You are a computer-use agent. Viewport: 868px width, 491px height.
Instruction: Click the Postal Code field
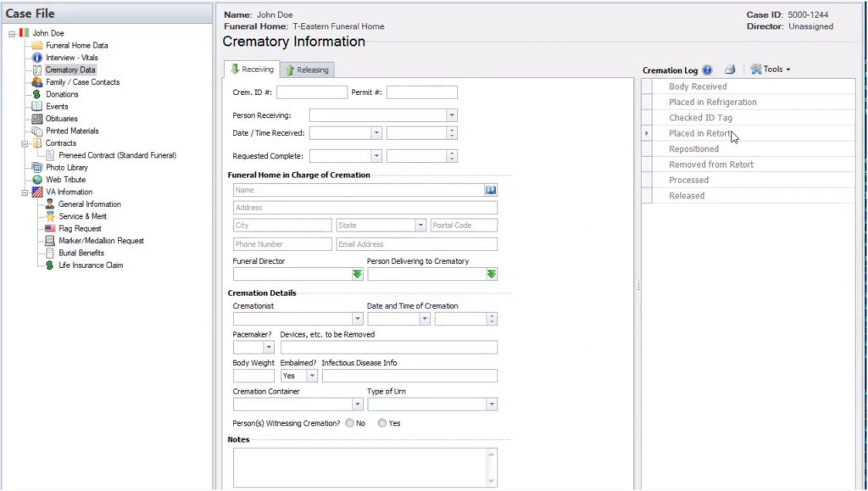point(464,226)
